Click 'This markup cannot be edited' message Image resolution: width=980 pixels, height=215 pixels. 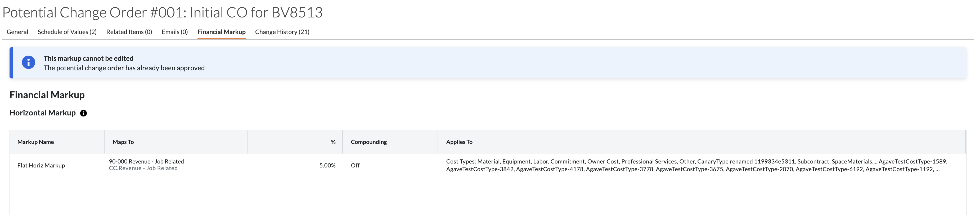(88, 58)
